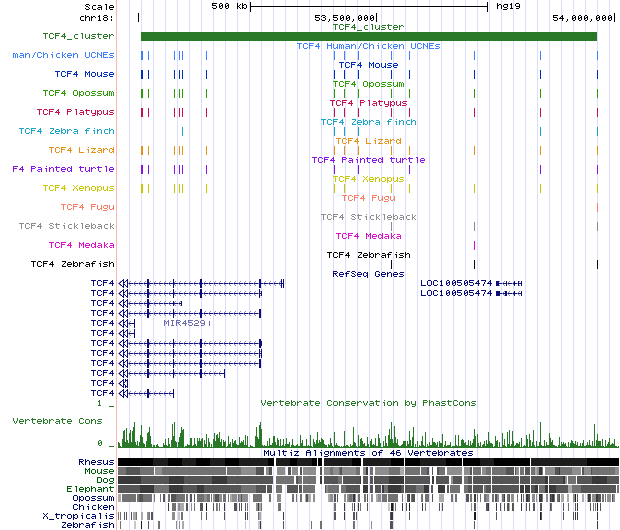
Task: Open the RefSeq Genes track title
Action: [368, 274]
